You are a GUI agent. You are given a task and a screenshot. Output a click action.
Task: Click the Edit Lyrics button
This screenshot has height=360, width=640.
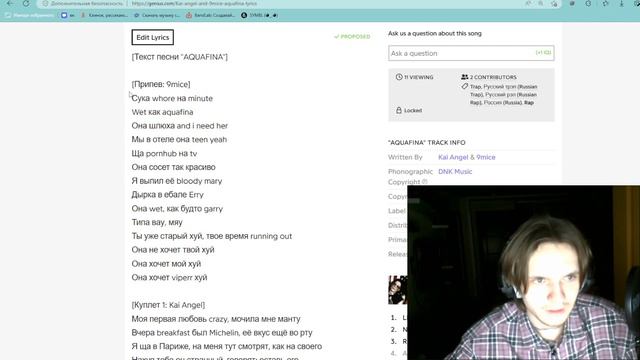click(153, 37)
